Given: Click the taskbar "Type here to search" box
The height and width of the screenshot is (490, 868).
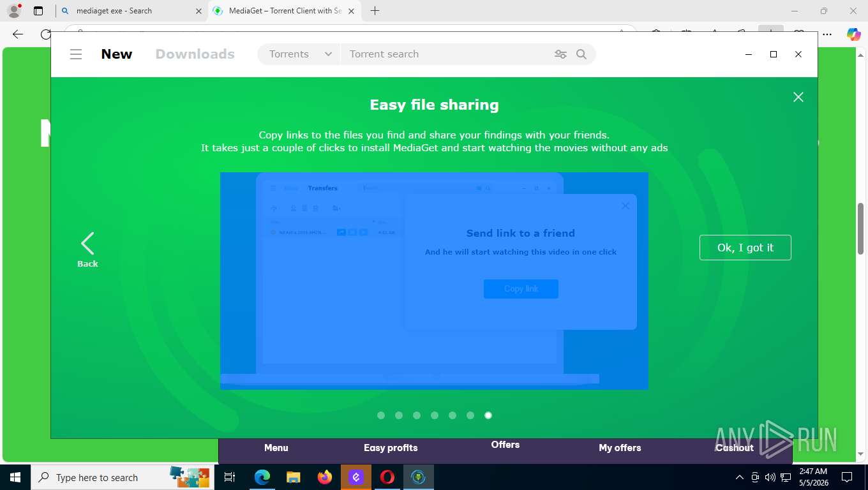Looking at the screenshot, I should tap(123, 477).
